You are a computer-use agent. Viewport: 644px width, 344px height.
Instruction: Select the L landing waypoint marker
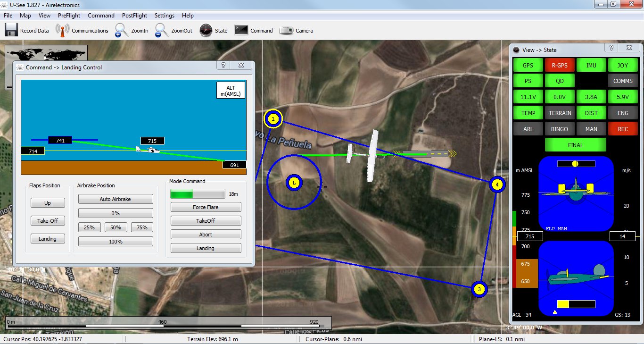tap(294, 182)
